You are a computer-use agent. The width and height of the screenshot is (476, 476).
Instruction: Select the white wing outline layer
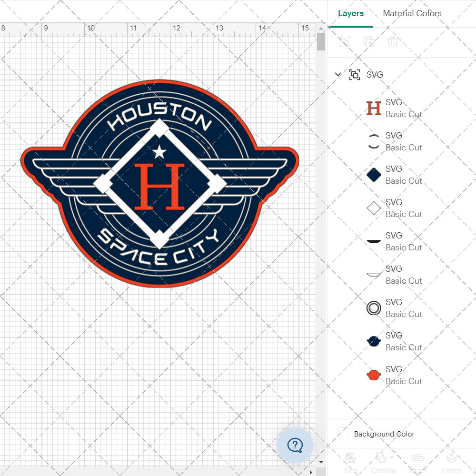(374, 275)
